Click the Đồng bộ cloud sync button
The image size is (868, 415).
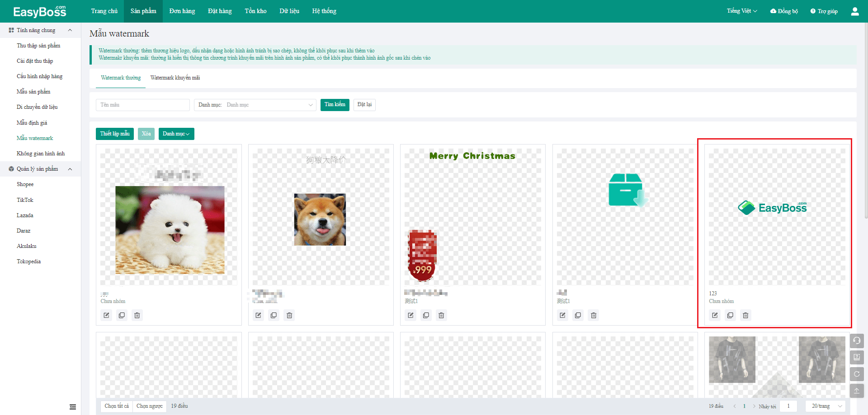784,11
